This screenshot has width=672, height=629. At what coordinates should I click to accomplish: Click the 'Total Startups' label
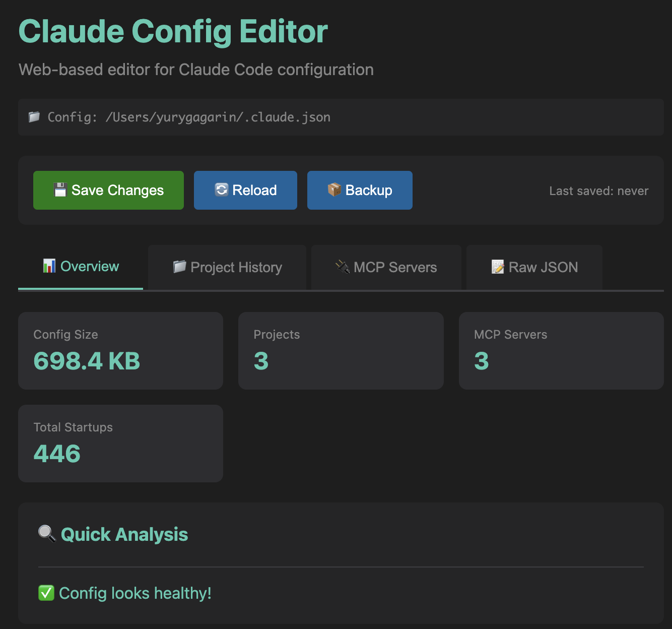click(73, 427)
